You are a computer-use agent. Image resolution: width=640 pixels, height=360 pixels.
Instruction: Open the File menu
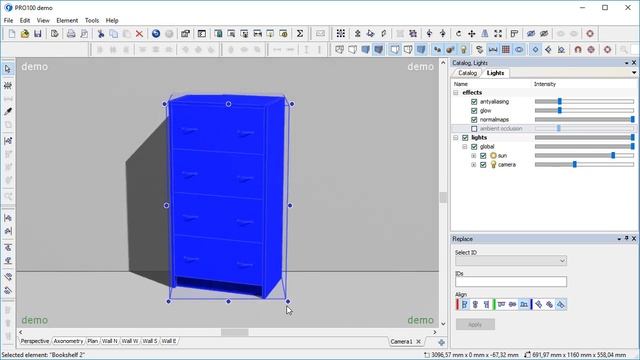coord(8,20)
